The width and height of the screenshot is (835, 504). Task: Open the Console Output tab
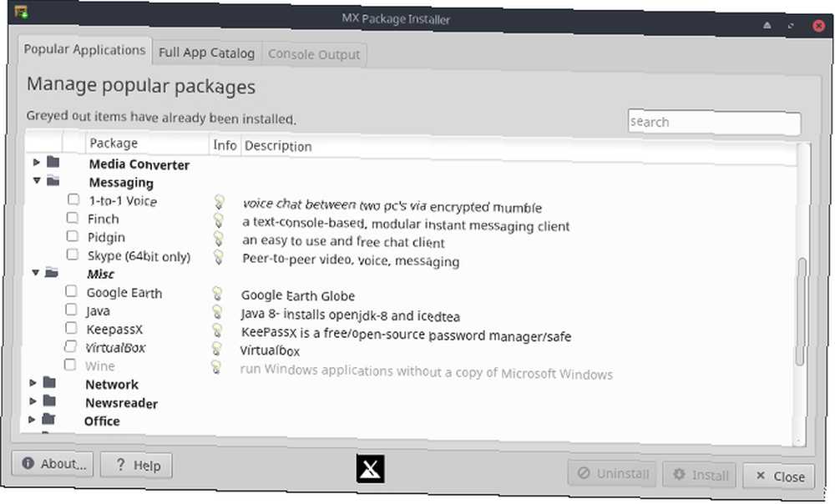314,54
